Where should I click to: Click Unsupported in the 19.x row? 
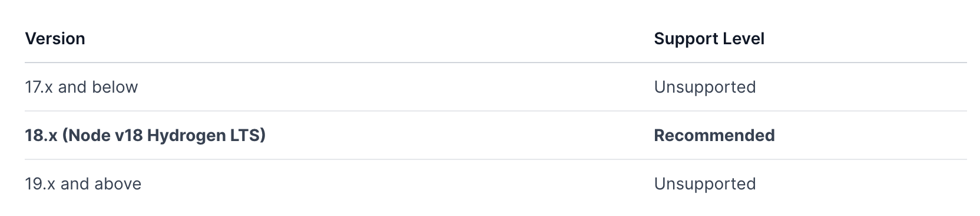tap(705, 184)
